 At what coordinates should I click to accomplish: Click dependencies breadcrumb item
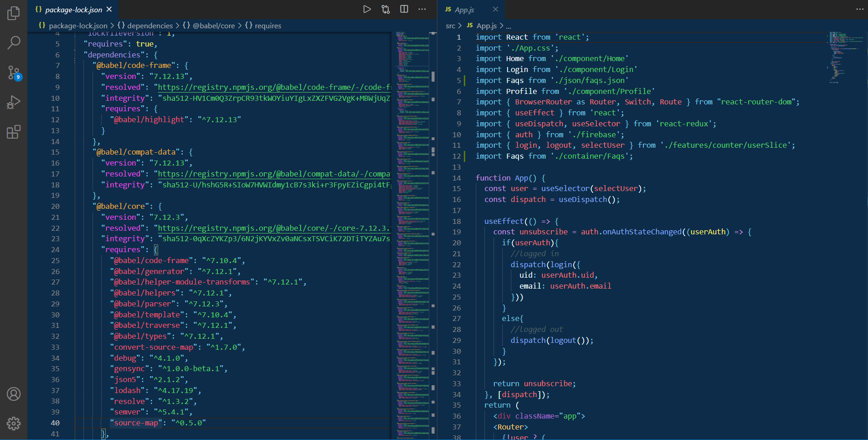pyautogui.click(x=150, y=26)
